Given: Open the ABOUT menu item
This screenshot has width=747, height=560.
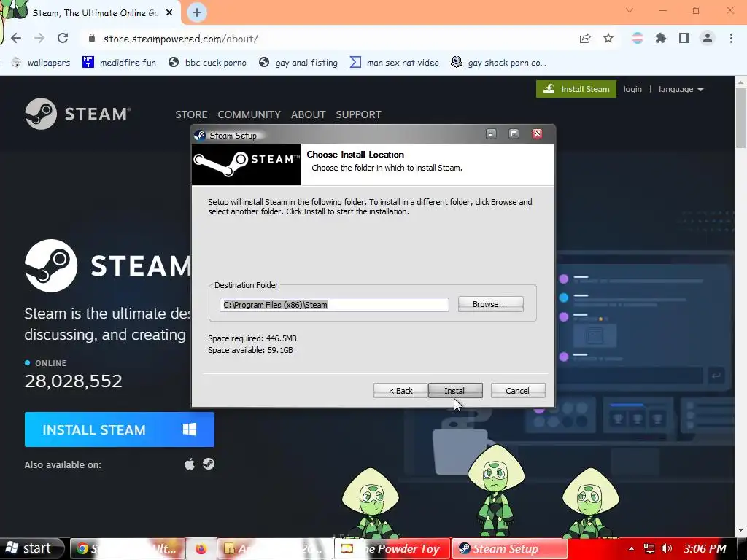Looking at the screenshot, I should click(x=309, y=114).
